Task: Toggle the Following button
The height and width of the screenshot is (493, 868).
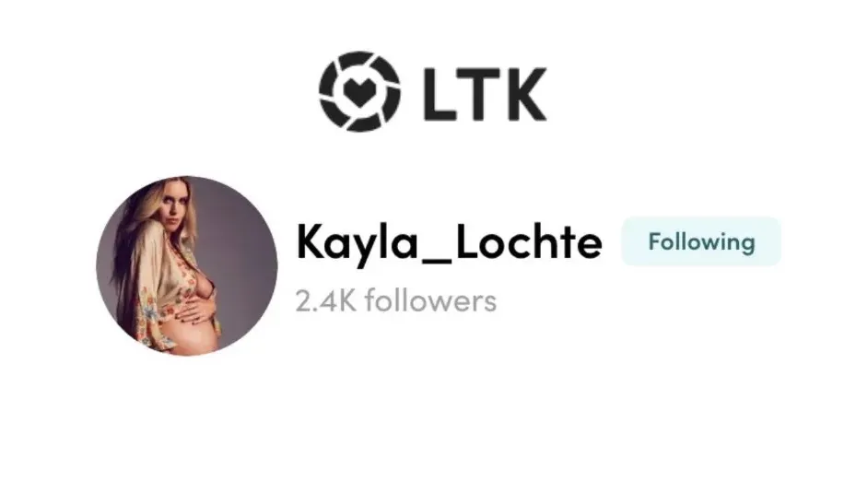Action: [701, 241]
